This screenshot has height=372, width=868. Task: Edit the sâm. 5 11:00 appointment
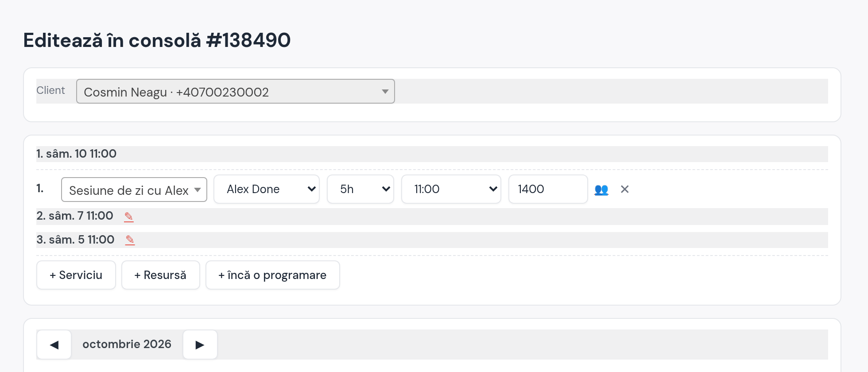(x=130, y=240)
